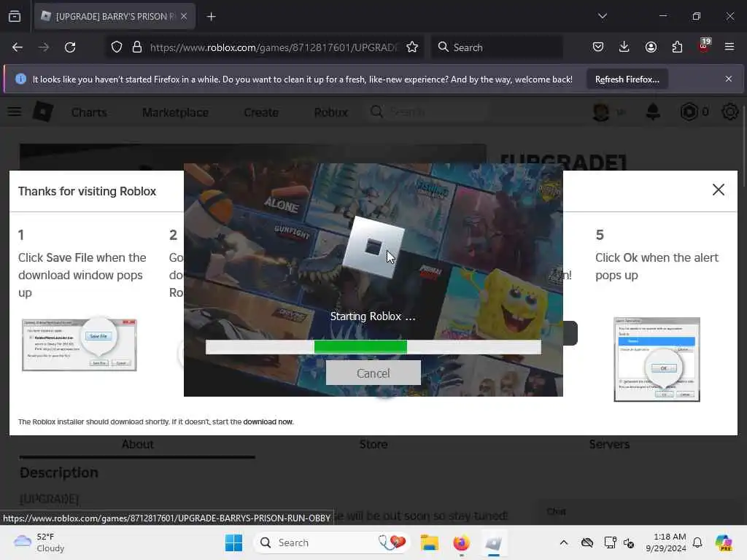View site security padlock info
This screenshot has height=560, width=747.
[137, 47]
